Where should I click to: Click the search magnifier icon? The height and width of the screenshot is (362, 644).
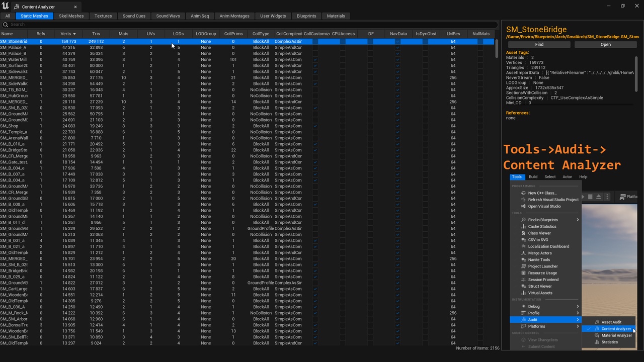point(6,24)
